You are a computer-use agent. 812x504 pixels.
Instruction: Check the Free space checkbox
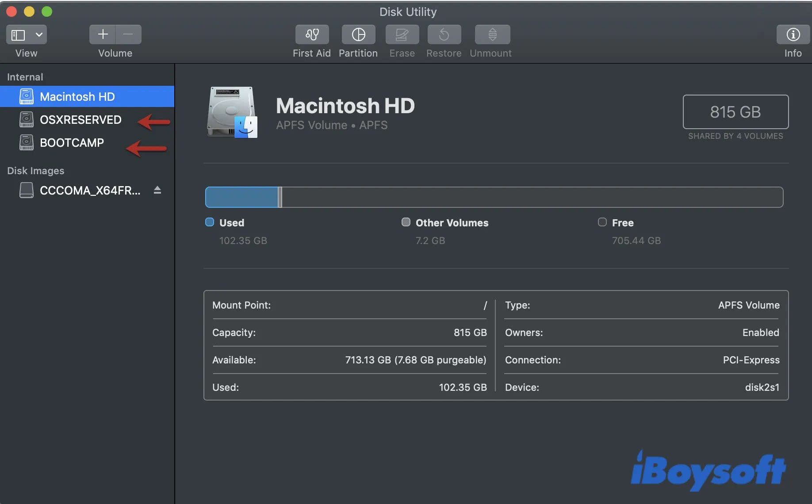coord(601,222)
